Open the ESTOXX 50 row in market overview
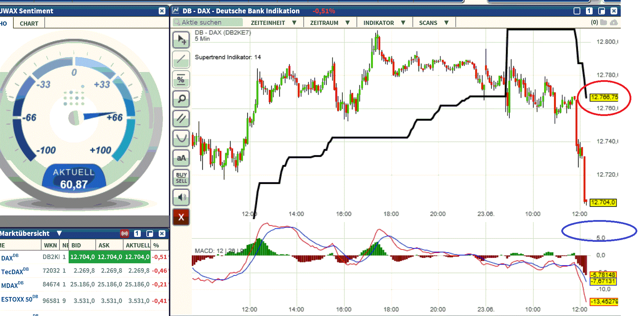The image size is (644, 316). (84, 300)
